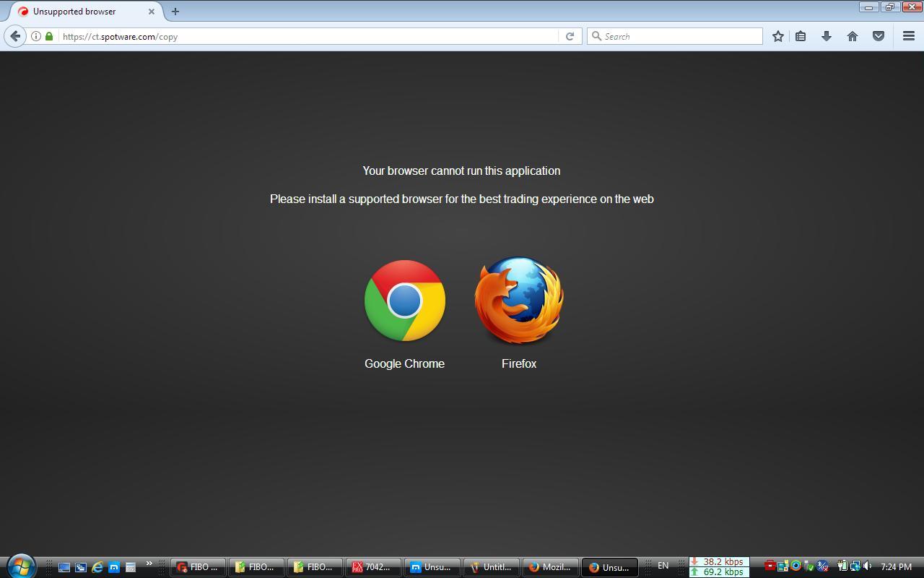This screenshot has width=924, height=578.
Task: Click the 69.2 kbps upload speed meter
Action: tap(719, 571)
